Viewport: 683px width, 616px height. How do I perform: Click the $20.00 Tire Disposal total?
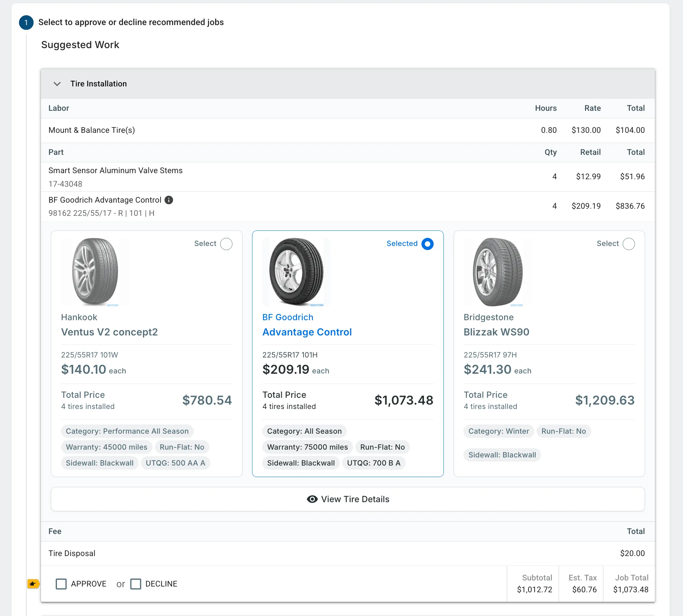(633, 553)
